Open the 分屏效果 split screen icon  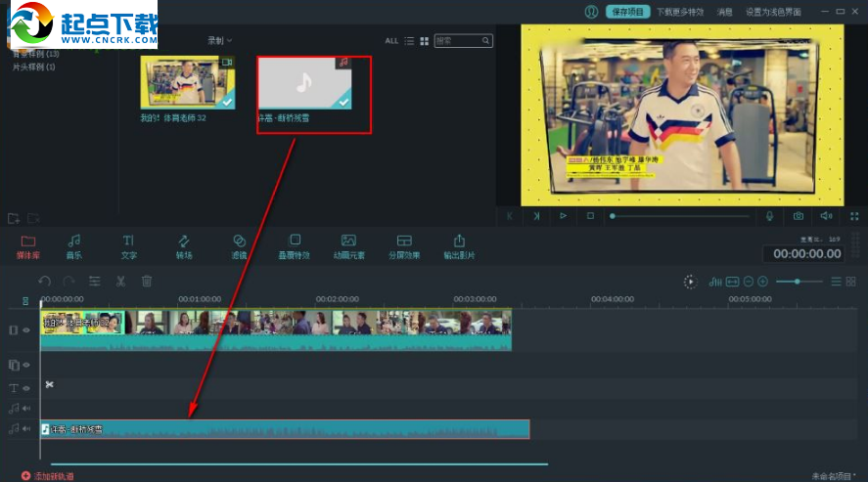(402, 245)
